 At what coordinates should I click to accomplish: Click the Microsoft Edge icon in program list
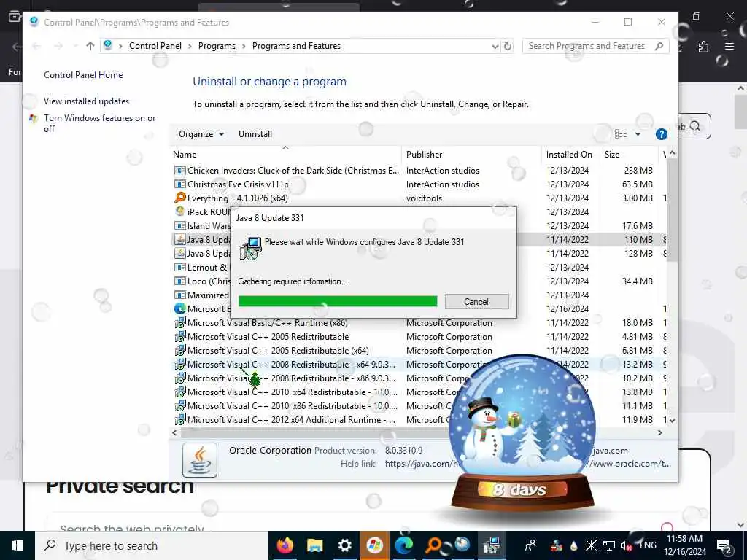(x=180, y=308)
